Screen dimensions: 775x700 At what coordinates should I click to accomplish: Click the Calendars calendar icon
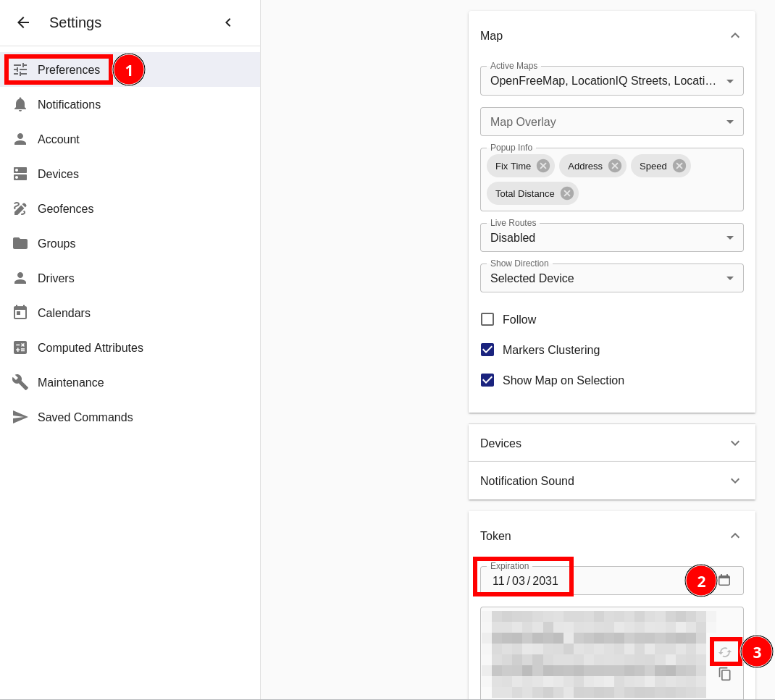pos(20,313)
